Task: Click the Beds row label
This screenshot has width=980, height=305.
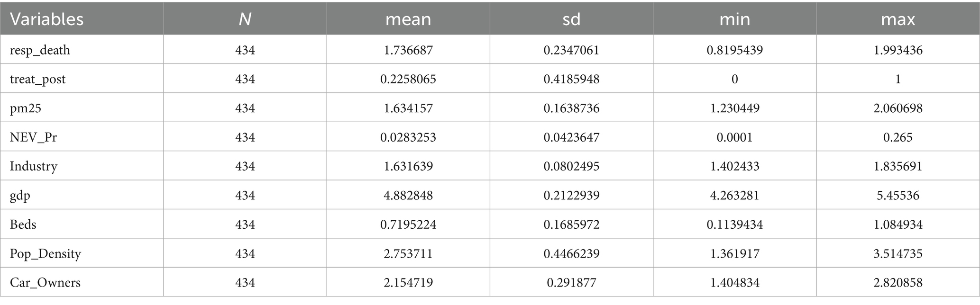Action: click(x=23, y=224)
